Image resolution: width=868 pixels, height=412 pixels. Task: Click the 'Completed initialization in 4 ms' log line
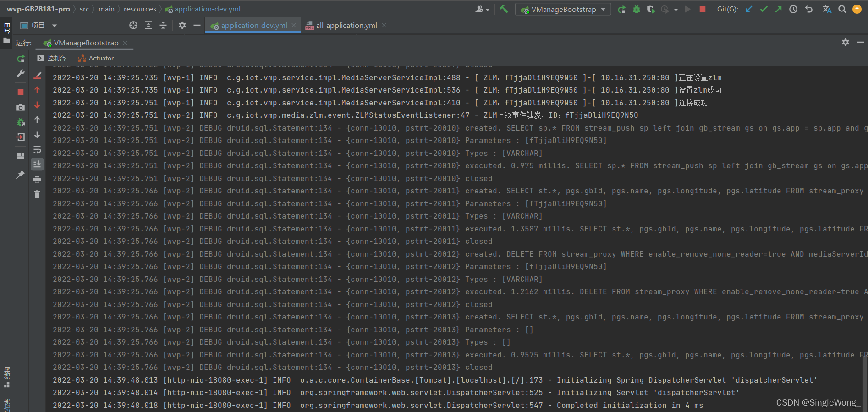pos(378,406)
